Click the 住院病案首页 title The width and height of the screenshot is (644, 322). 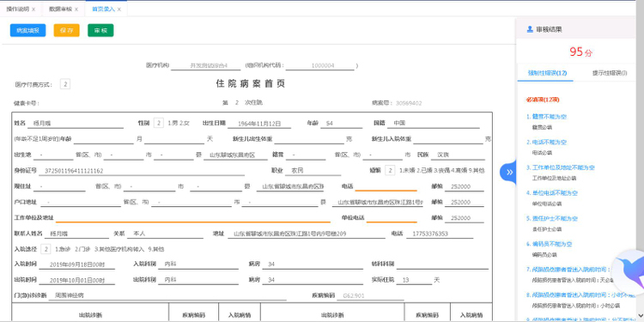coord(251,84)
